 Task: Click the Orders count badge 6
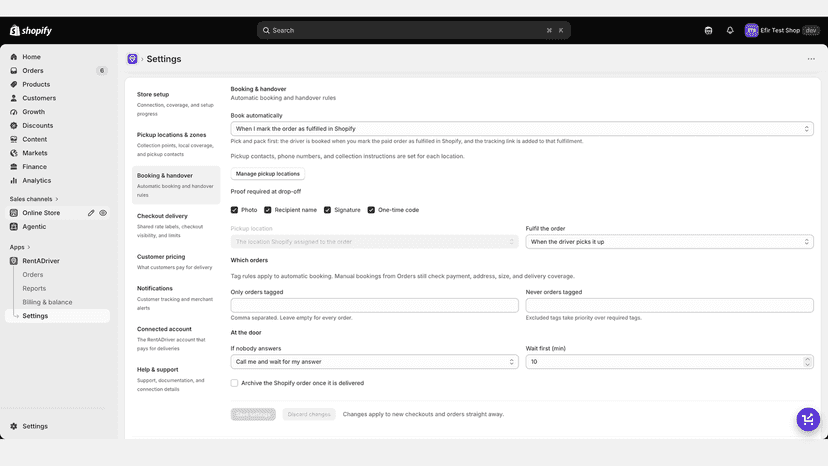[102, 70]
